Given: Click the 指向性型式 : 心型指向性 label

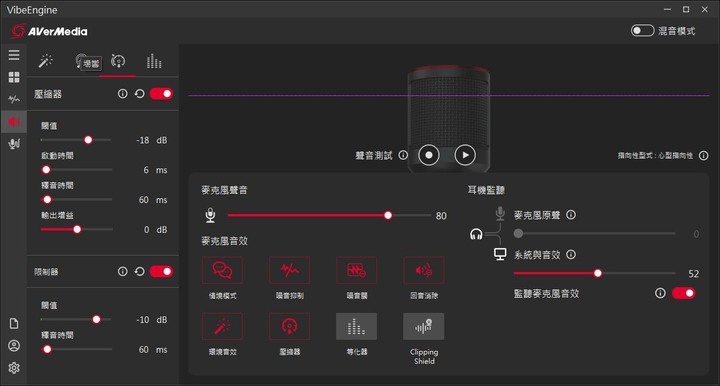Looking at the screenshot, I should click(x=655, y=156).
